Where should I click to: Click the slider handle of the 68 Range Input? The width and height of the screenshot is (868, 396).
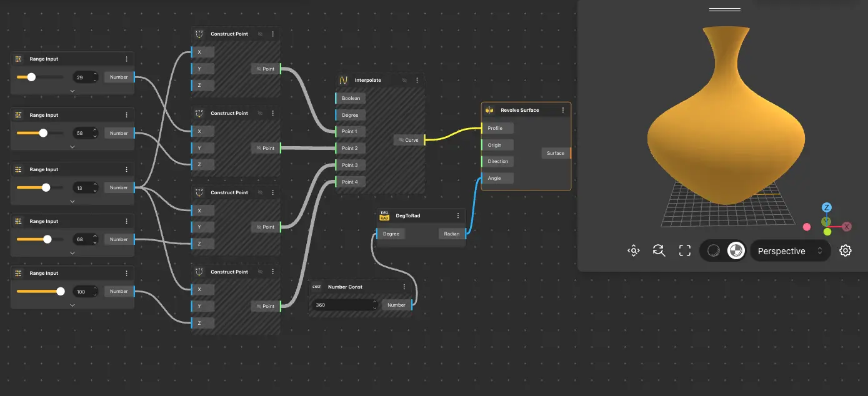coord(47,239)
